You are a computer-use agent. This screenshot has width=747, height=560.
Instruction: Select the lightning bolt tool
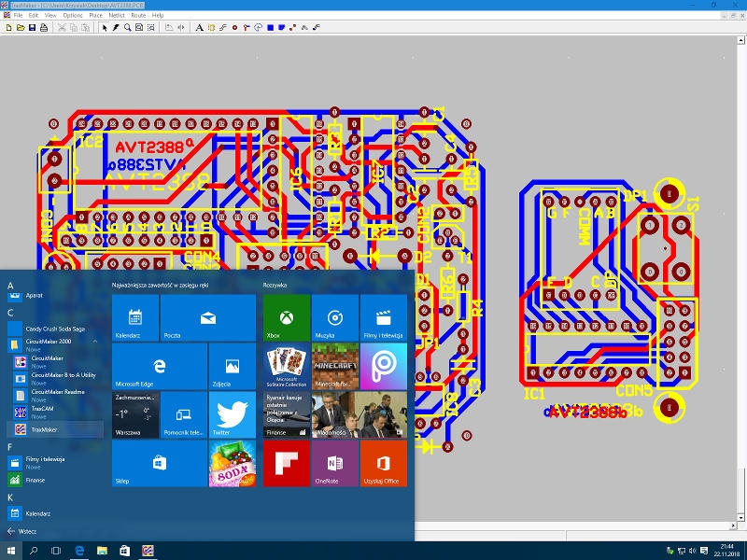click(x=116, y=28)
